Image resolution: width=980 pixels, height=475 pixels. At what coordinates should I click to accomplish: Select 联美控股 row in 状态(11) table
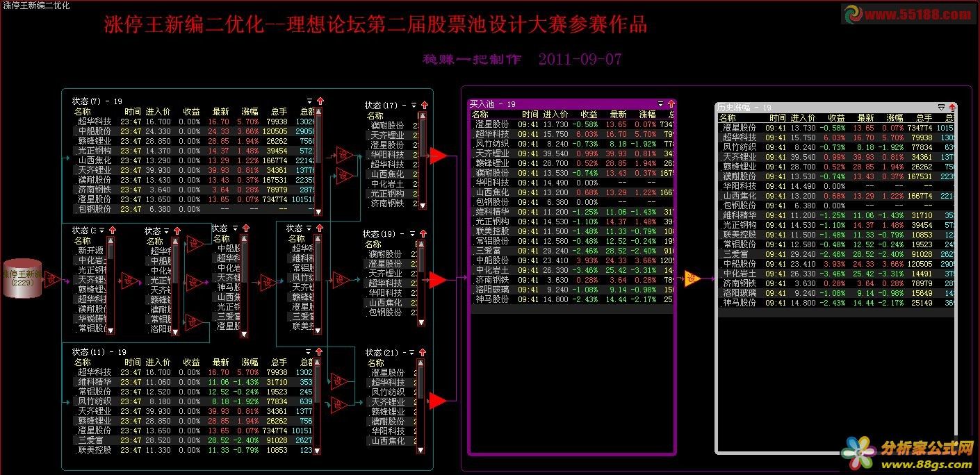[193, 450]
